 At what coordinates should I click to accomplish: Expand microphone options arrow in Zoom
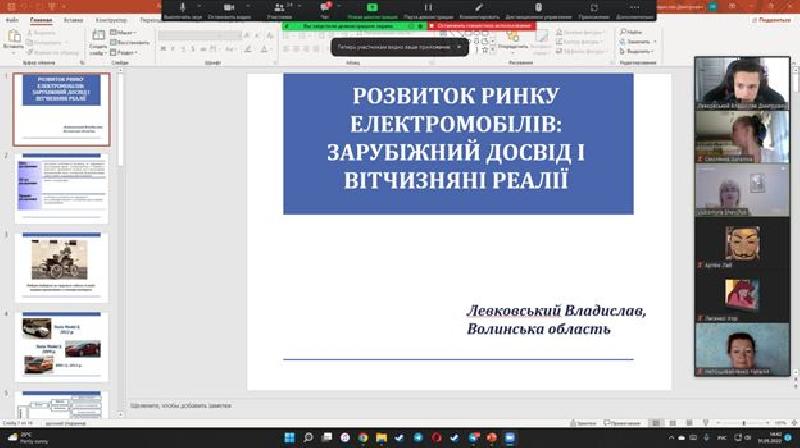[200, 6]
